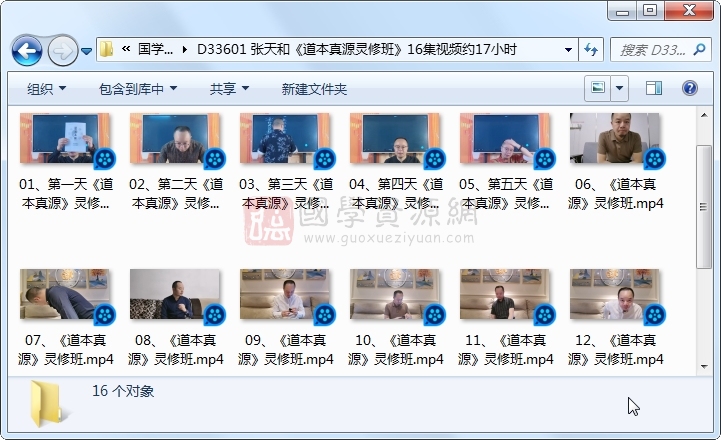Select D33601 张天和 folder breadcrumb
Screen dimensions: 721x440
click(x=357, y=49)
